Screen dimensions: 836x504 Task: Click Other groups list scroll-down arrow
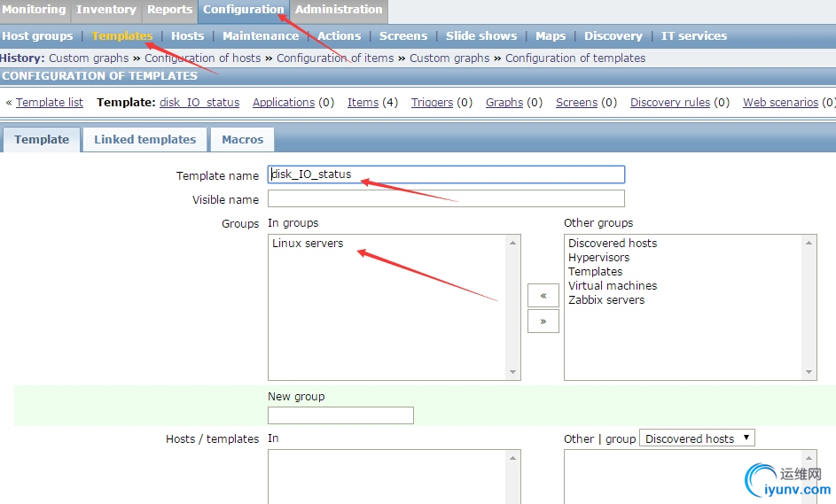click(x=809, y=372)
